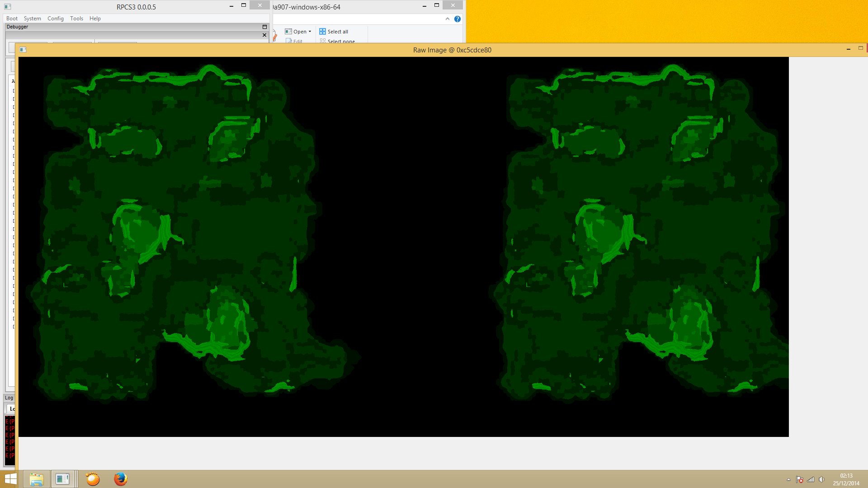The height and width of the screenshot is (488, 868).
Task: Click the RPCS3 title bar app icon
Action: click(x=7, y=7)
